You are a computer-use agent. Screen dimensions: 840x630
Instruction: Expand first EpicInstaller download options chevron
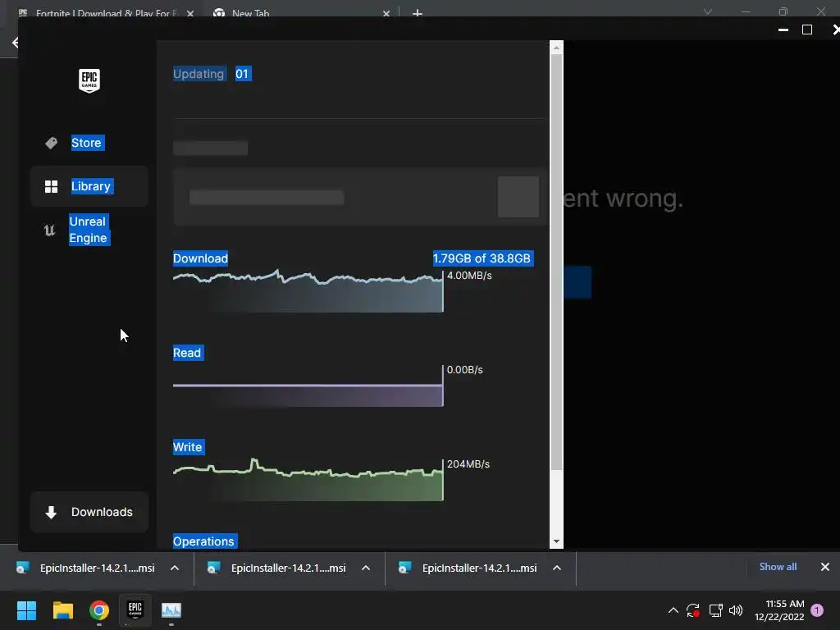click(175, 568)
